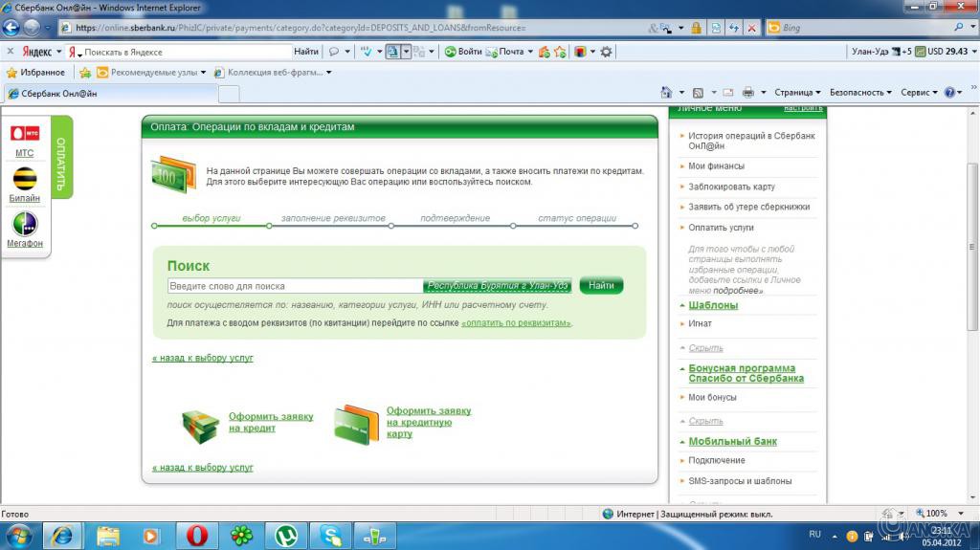
Task: Open Мои финансы in personal menu
Action: coord(709,166)
